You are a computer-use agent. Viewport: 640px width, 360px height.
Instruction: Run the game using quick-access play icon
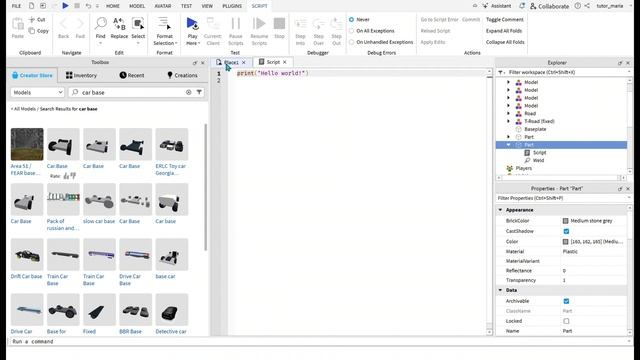tap(65, 6)
